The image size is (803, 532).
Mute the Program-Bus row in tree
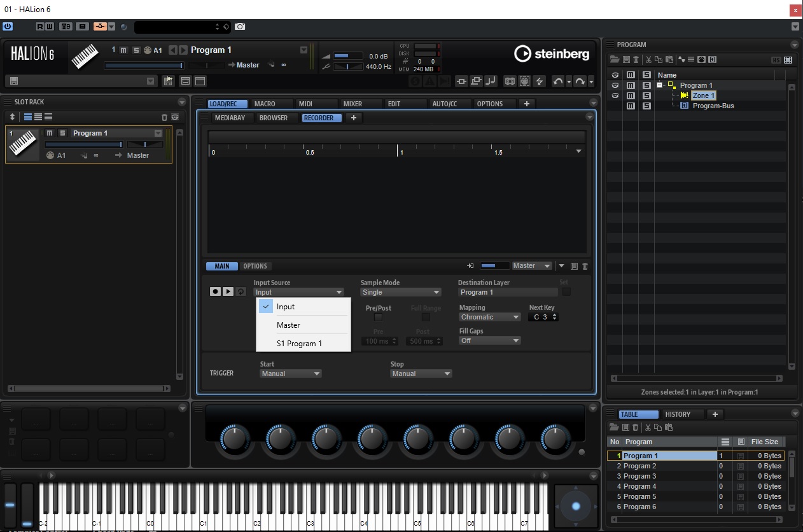coord(631,106)
